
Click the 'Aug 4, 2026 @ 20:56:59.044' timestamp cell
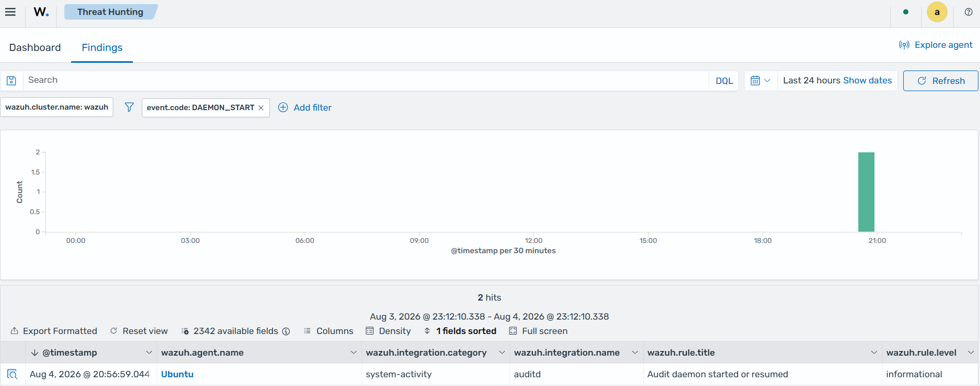[91, 374]
